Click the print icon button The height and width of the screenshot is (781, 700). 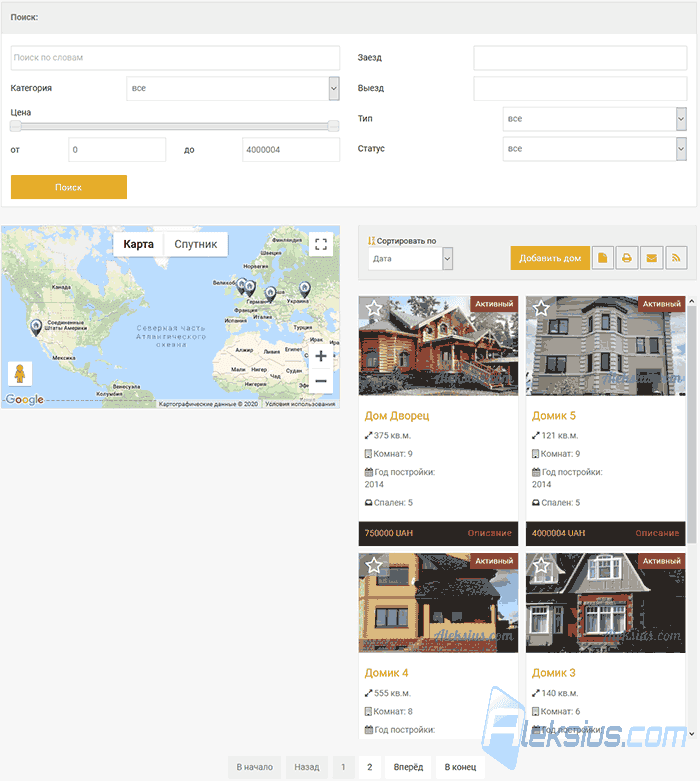click(627, 258)
